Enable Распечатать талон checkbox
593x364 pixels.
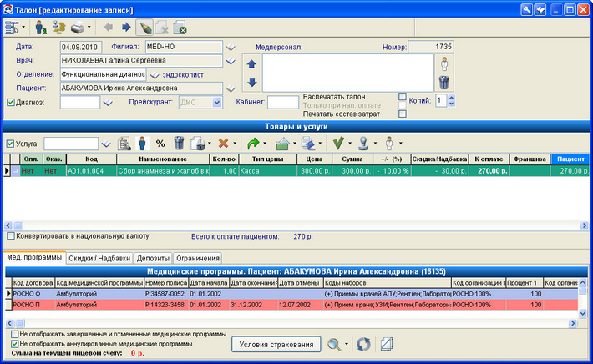pyautogui.click(x=403, y=97)
